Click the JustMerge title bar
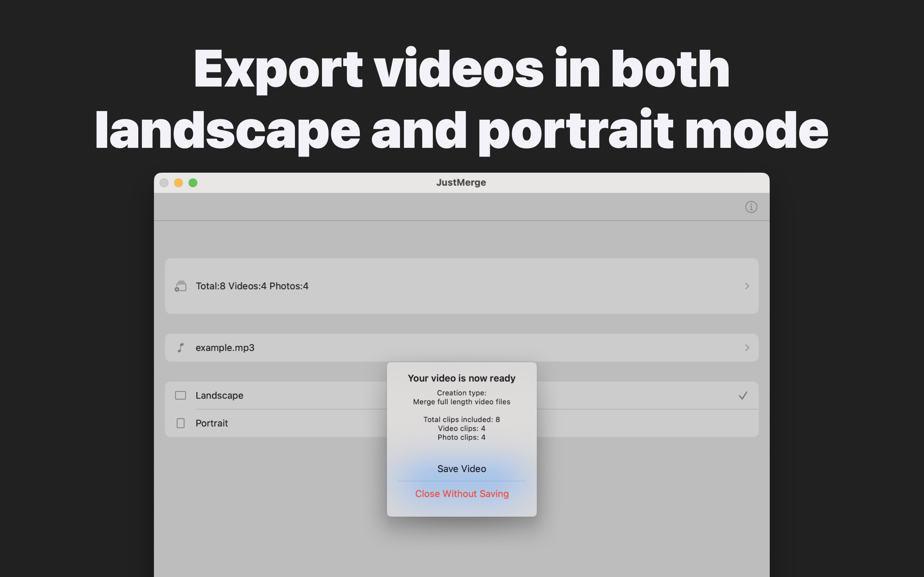This screenshot has width=924, height=577. pos(461,182)
